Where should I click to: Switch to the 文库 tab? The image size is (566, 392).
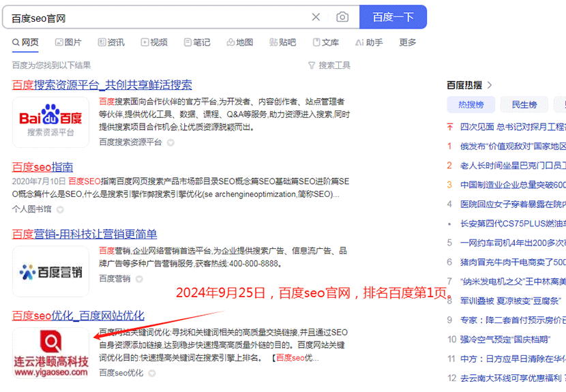[326, 42]
